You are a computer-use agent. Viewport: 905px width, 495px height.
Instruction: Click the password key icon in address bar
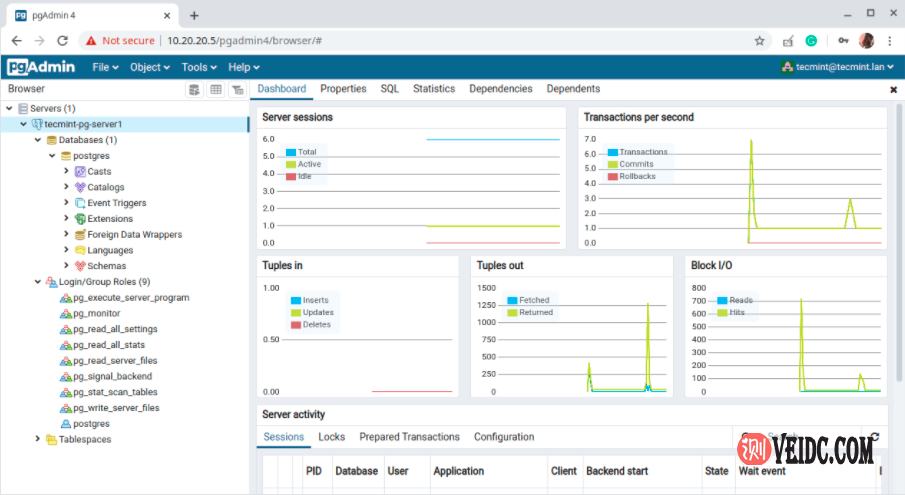click(x=843, y=41)
